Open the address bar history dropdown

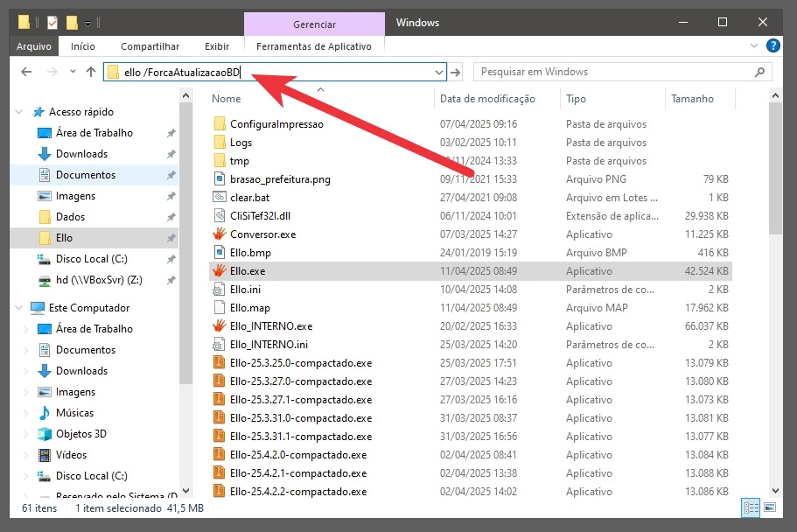pyautogui.click(x=439, y=73)
